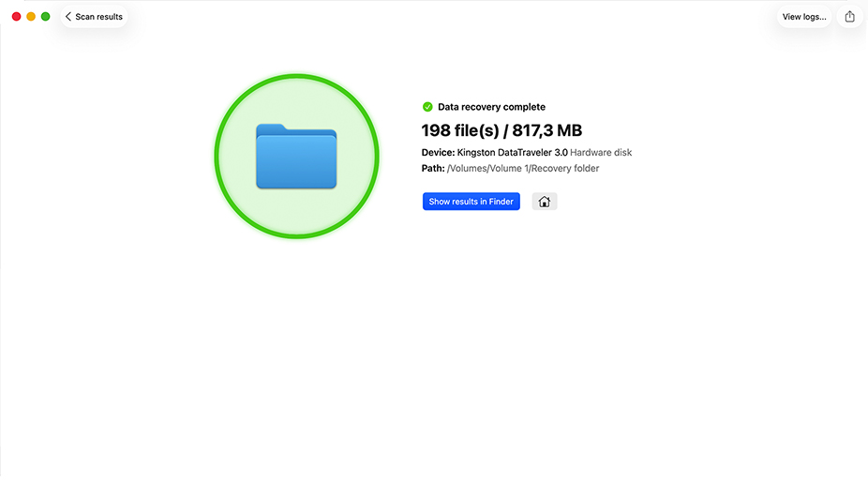Close the window with the red button
The height and width of the screenshot is (498, 868).
point(17,17)
